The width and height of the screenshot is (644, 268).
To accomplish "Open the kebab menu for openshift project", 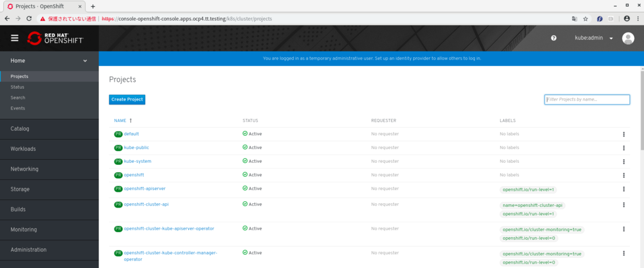I will point(623,175).
